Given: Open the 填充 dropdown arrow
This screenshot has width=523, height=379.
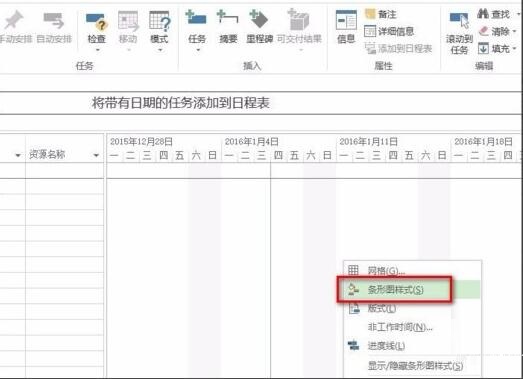Looking at the screenshot, I should point(514,49).
